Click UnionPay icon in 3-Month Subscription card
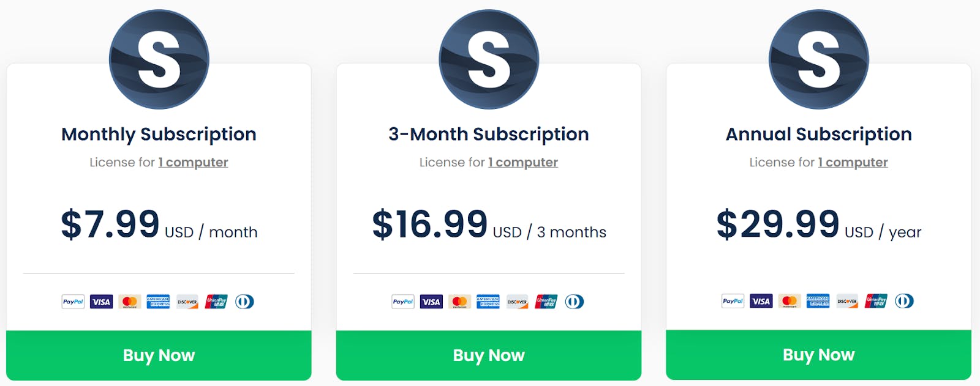The height and width of the screenshot is (386, 980). pos(546,302)
